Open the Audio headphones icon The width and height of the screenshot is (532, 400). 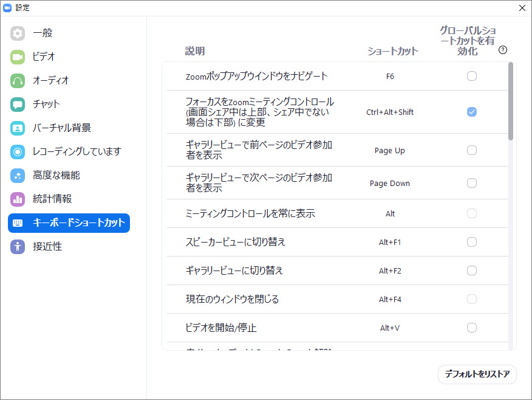click(x=18, y=81)
